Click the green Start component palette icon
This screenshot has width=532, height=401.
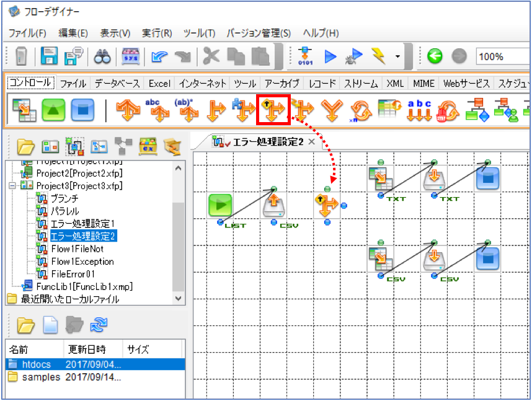(53, 110)
